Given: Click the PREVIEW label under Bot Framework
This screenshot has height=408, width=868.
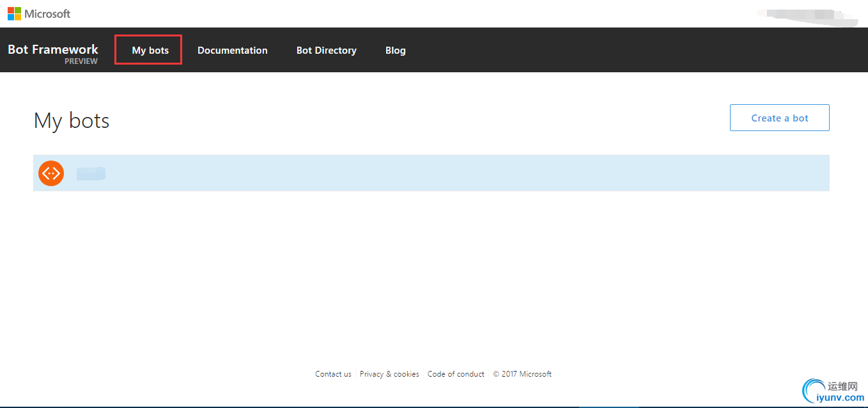Looking at the screenshot, I should click(x=81, y=61).
